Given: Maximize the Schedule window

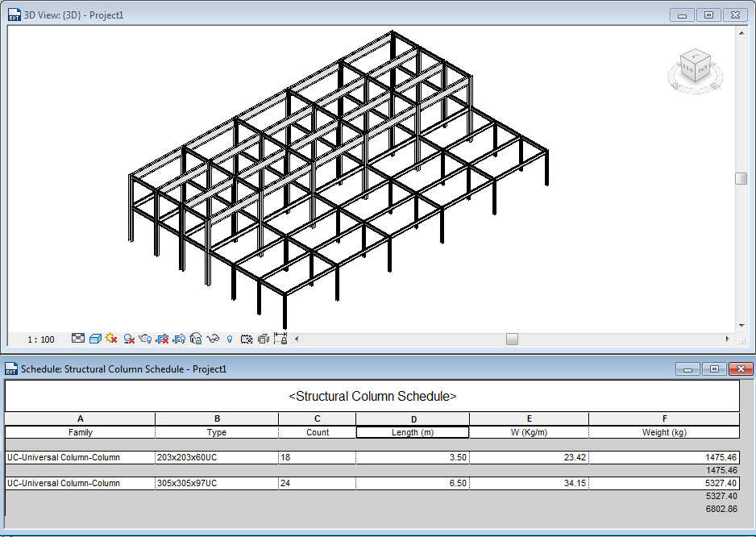Looking at the screenshot, I should click(715, 369).
